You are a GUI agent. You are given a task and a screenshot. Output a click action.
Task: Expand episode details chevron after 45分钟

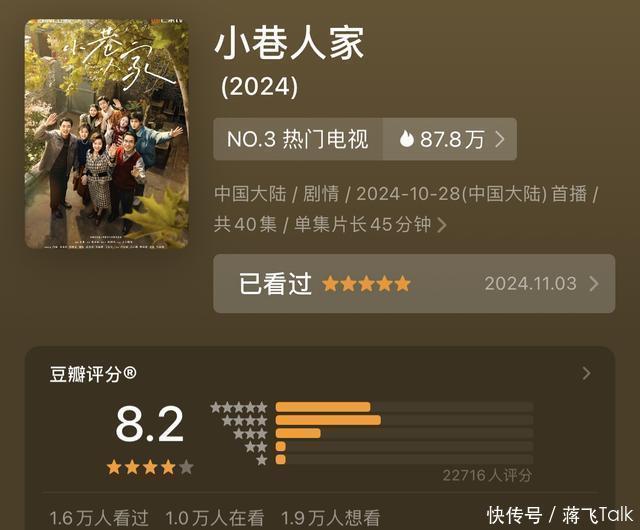[441, 225]
